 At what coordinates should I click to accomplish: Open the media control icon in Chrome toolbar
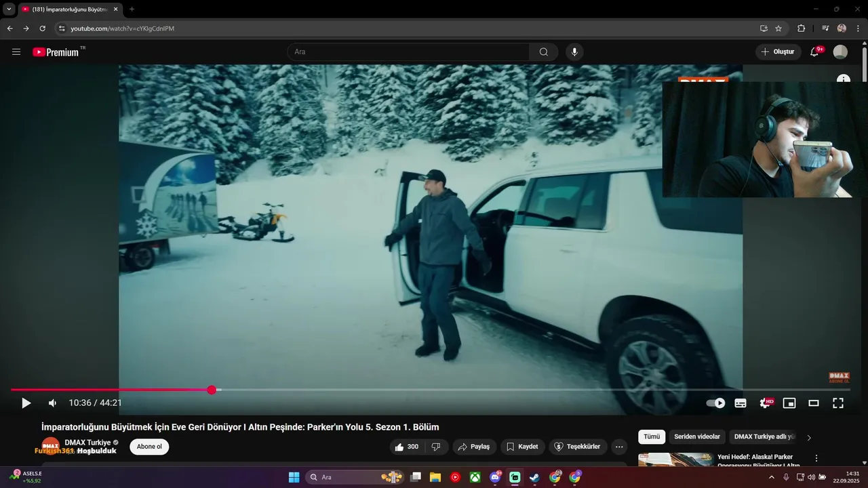tap(825, 28)
